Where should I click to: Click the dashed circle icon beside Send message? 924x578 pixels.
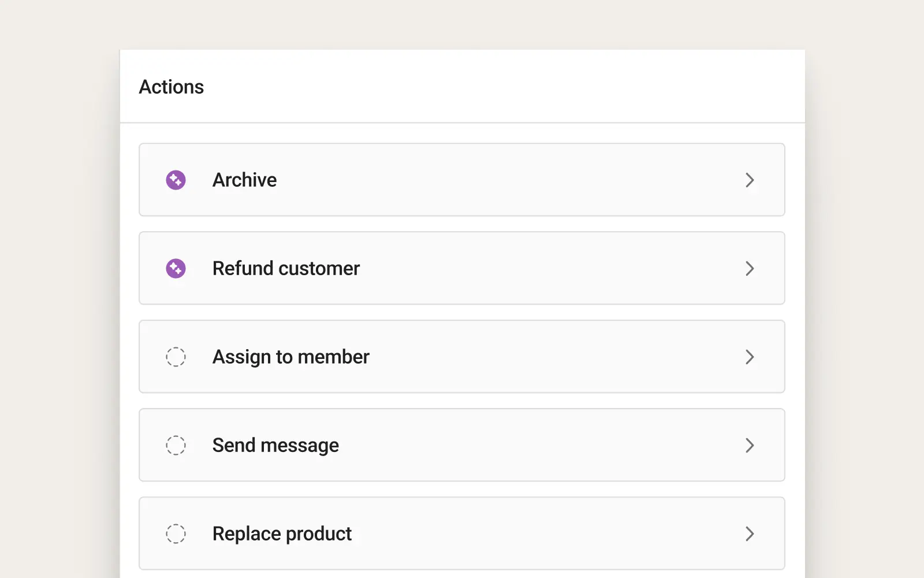[176, 445]
